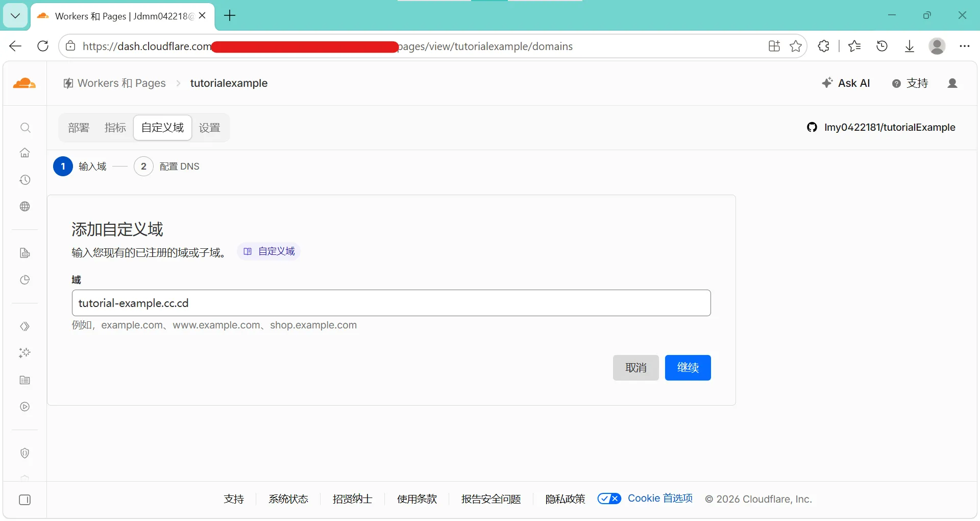The width and height of the screenshot is (980, 521).
Task: Select the 自定义域 tab
Action: coord(162,128)
